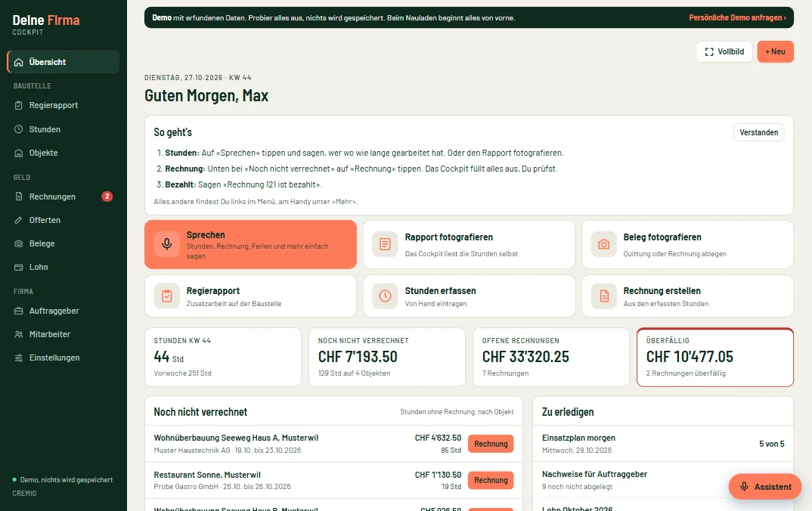Screen dimensions: 812x511
Task: Click the Deine Firma Cockpit logo
Action: (46, 25)
